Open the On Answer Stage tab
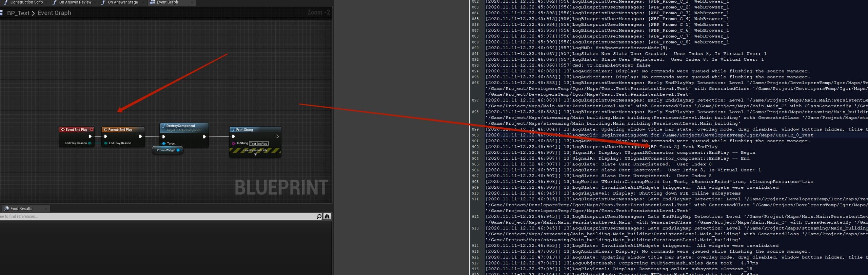The height and width of the screenshot is (275, 868). pyautogui.click(x=123, y=2)
